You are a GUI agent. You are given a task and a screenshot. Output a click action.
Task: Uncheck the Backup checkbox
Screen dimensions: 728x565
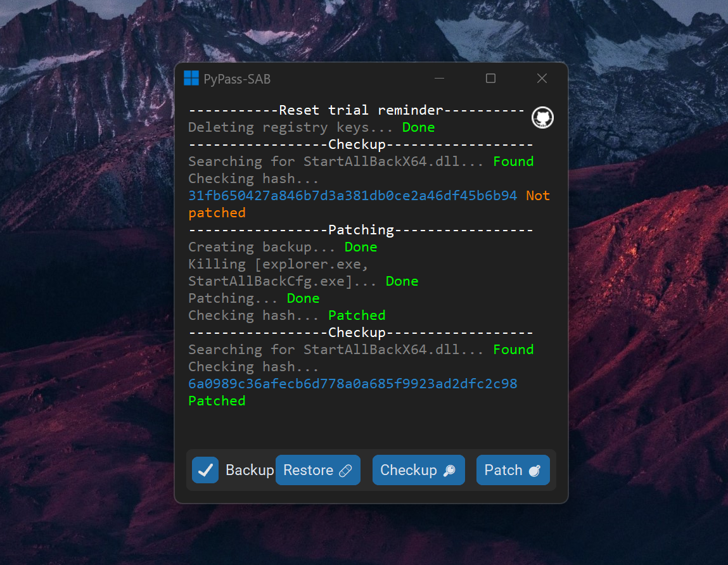tap(205, 470)
